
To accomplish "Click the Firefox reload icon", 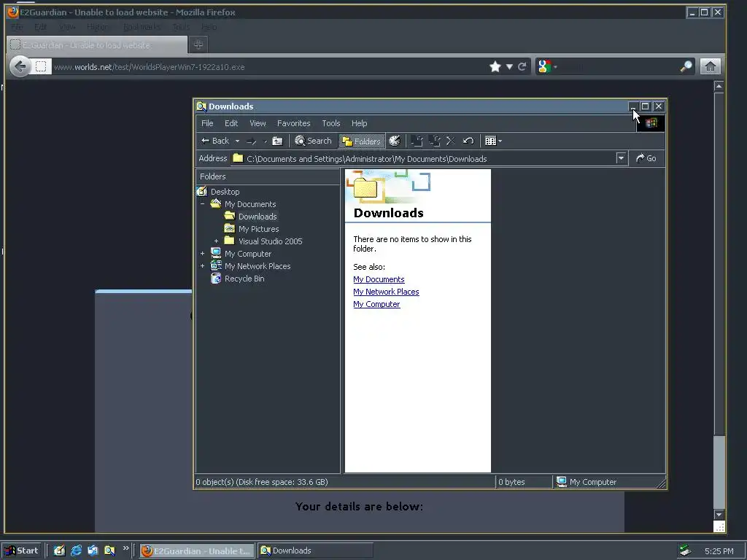I will (522, 66).
